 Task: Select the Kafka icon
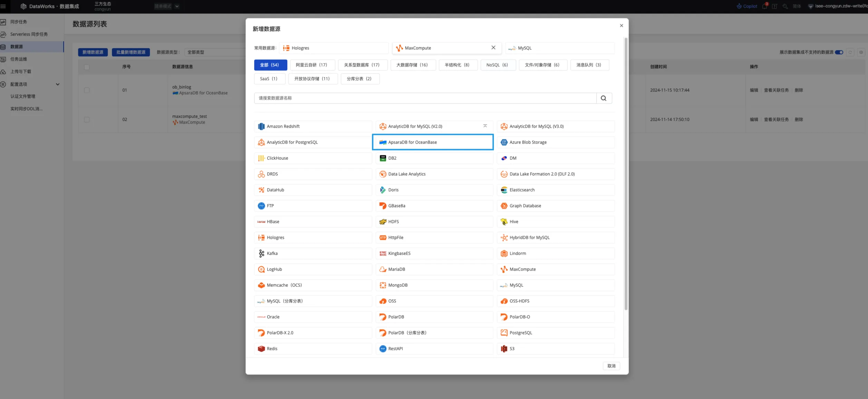coord(261,253)
